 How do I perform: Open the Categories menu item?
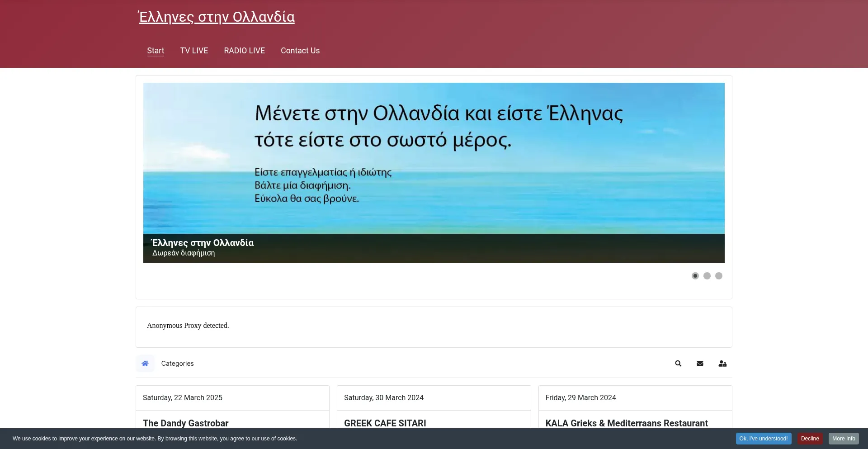[x=177, y=364]
